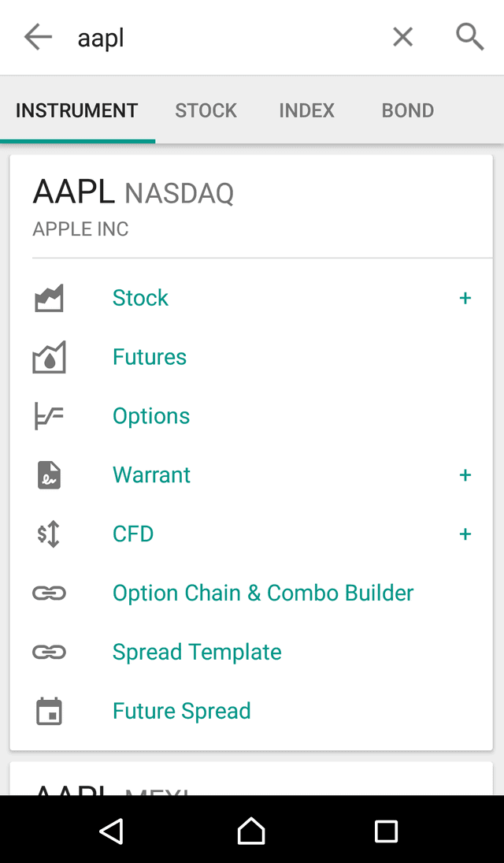Click the Futures droplet chart icon
504x863 pixels.
49,356
